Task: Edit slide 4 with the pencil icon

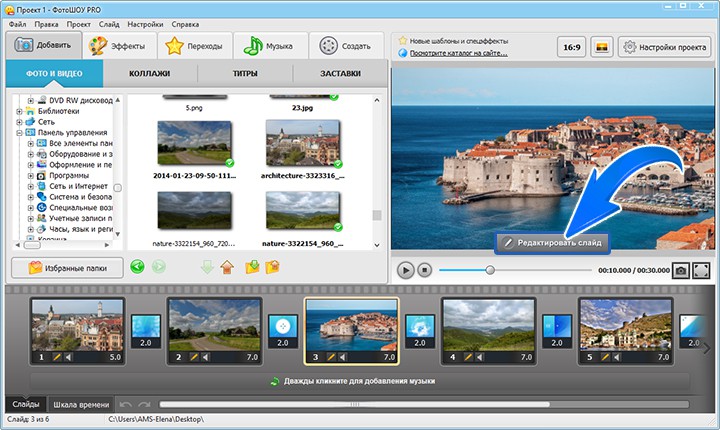Action: (x=468, y=357)
